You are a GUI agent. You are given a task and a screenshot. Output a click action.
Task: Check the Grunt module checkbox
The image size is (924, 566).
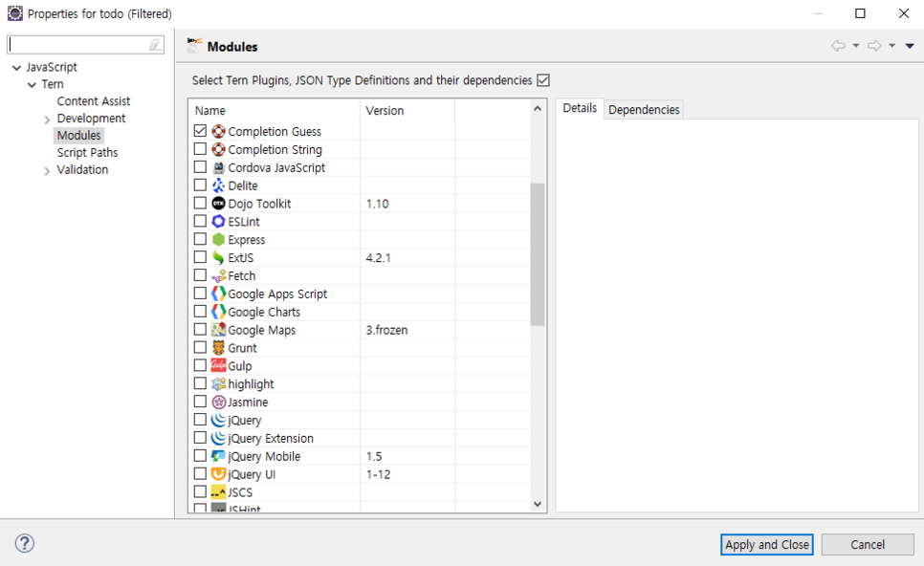tap(200, 347)
